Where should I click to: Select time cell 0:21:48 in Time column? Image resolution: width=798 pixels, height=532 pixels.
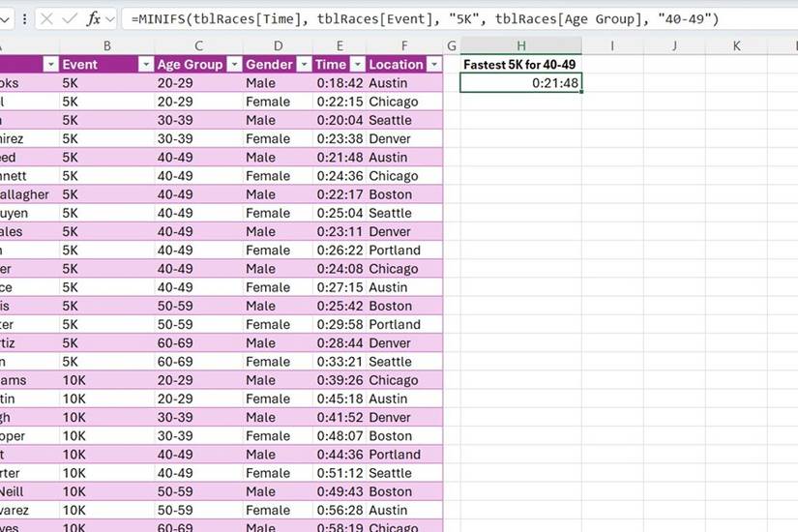point(340,158)
